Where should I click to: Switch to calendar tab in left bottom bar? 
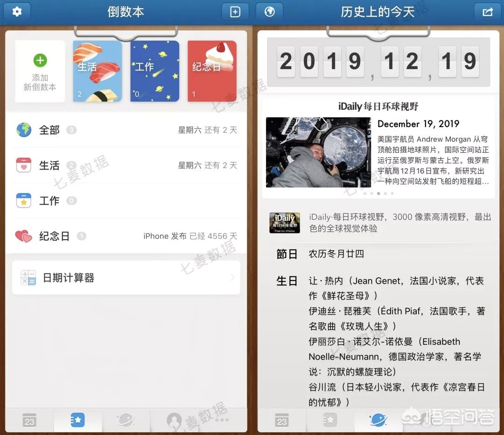pyautogui.click(x=29, y=421)
